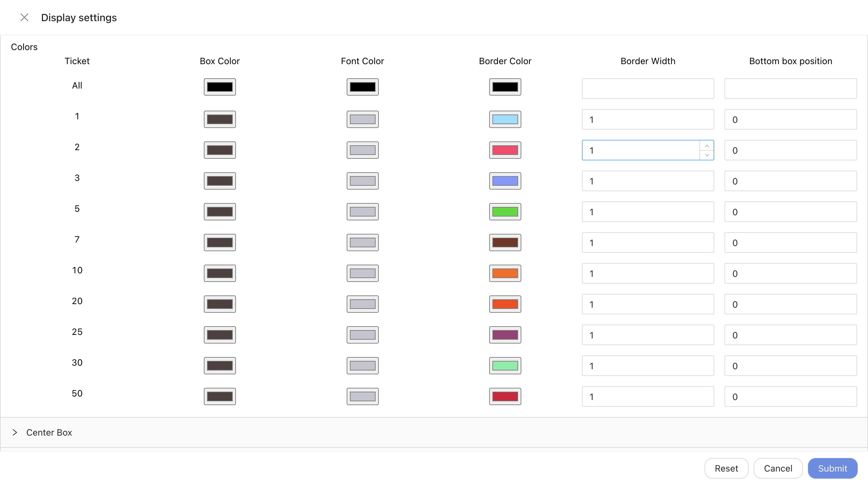Click the Submit button

tap(832, 468)
